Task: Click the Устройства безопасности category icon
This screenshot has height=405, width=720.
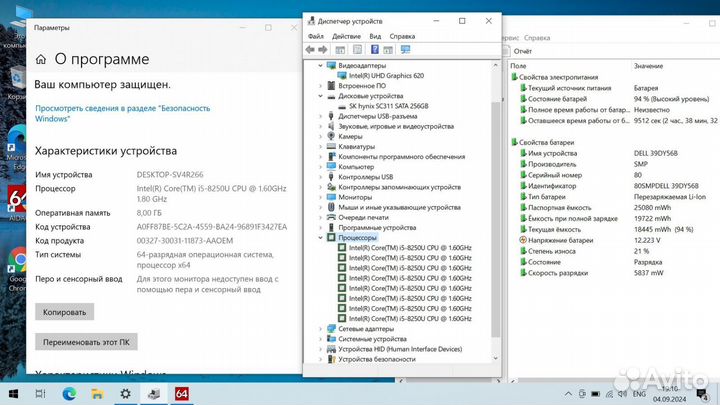Action: point(331,359)
